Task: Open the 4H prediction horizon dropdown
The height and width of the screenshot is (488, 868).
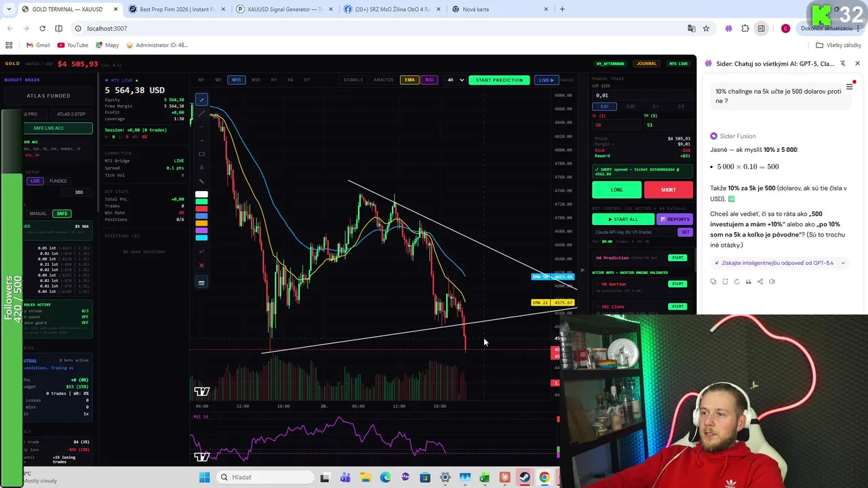Action: point(455,80)
